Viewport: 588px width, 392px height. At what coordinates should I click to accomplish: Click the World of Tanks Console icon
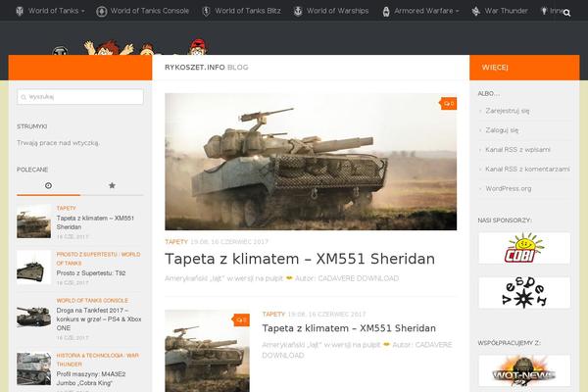[x=101, y=12]
